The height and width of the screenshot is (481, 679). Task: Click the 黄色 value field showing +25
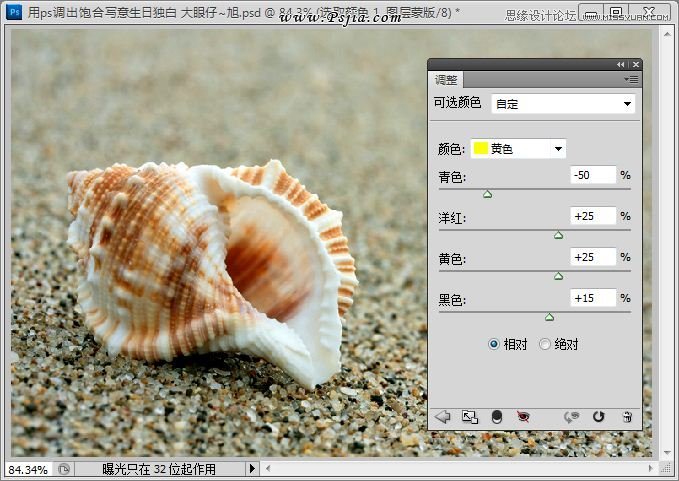[593, 257]
